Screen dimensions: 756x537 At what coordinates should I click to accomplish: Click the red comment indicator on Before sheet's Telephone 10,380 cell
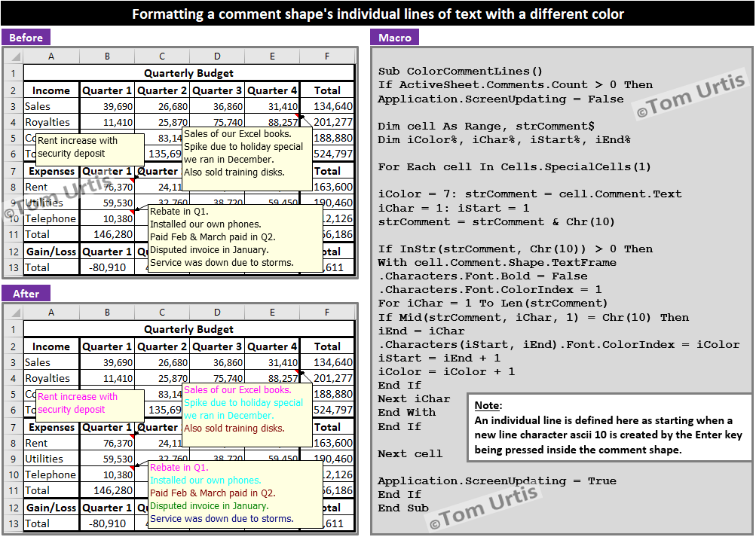tap(132, 212)
